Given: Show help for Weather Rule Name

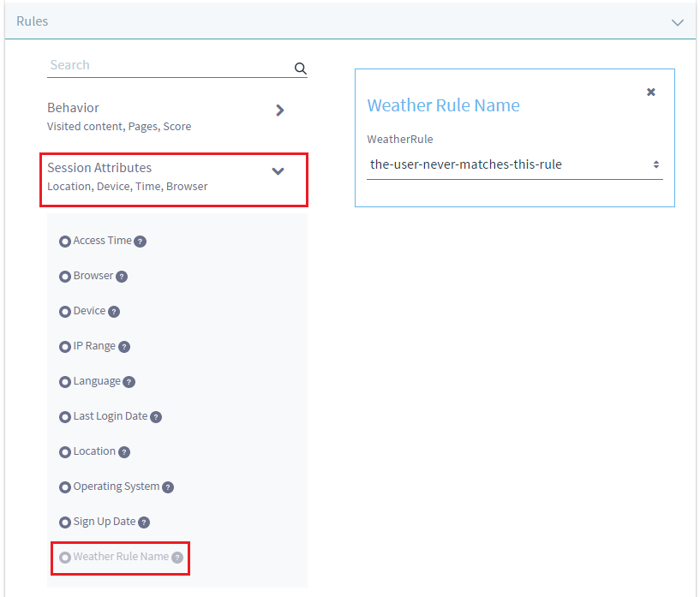Looking at the screenshot, I should click(x=177, y=558).
